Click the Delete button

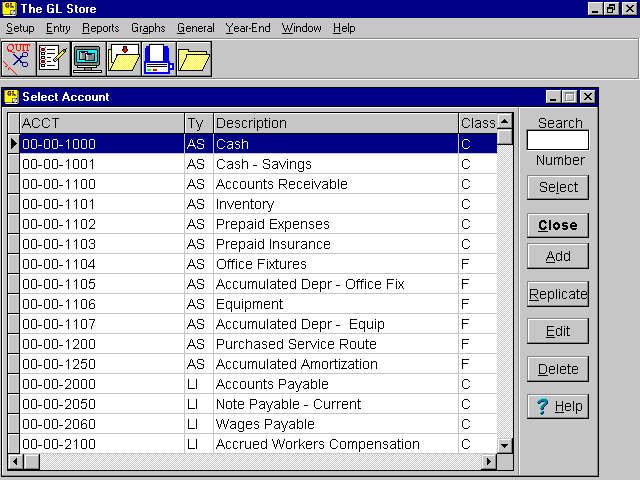tap(558, 369)
